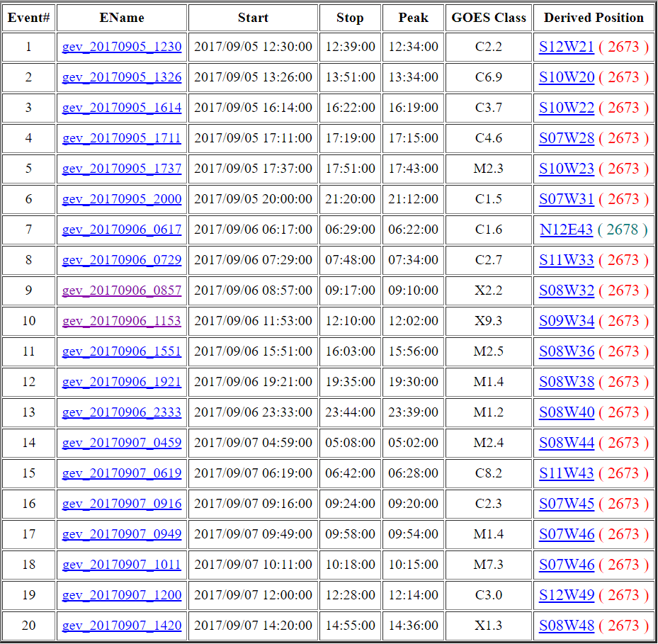Open the gev_20170907_1200 event link
Viewport: 658px width, 644px height.
(x=122, y=594)
